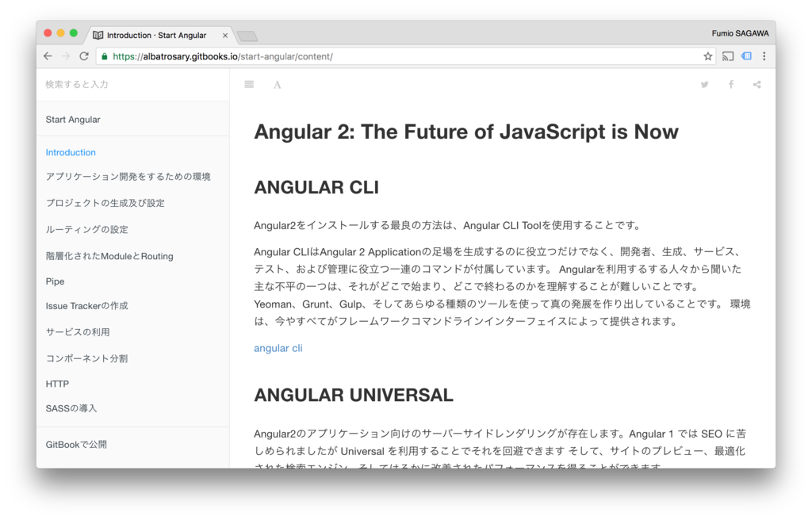Close the Introduction browser tab

click(224, 35)
